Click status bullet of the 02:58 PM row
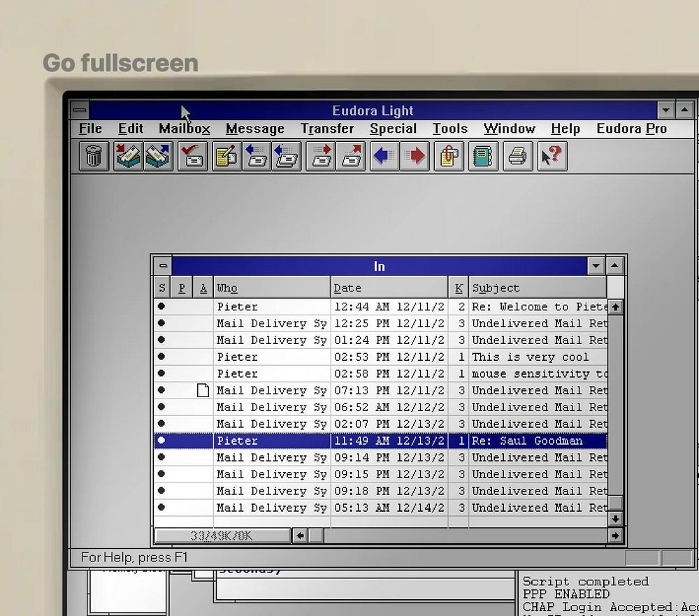Image resolution: width=699 pixels, height=616 pixels. click(x=161, y=373)
